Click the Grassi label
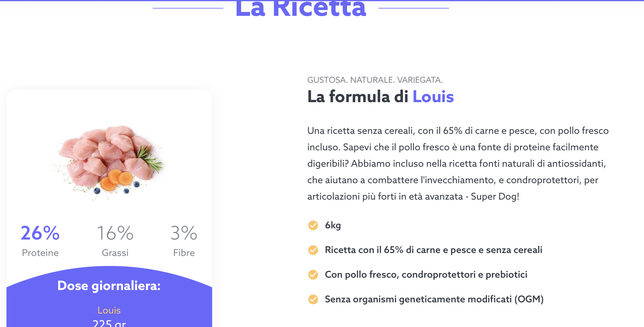 tap(115, 253)
